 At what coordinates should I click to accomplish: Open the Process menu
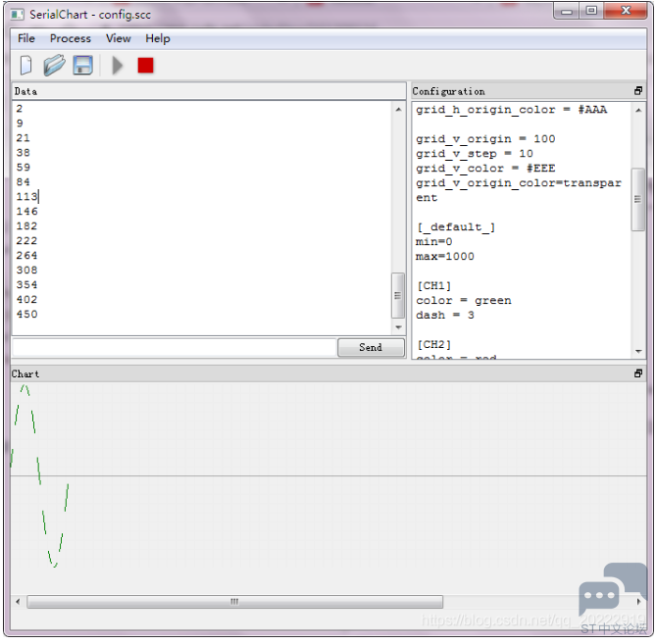[x=71, y=38]
